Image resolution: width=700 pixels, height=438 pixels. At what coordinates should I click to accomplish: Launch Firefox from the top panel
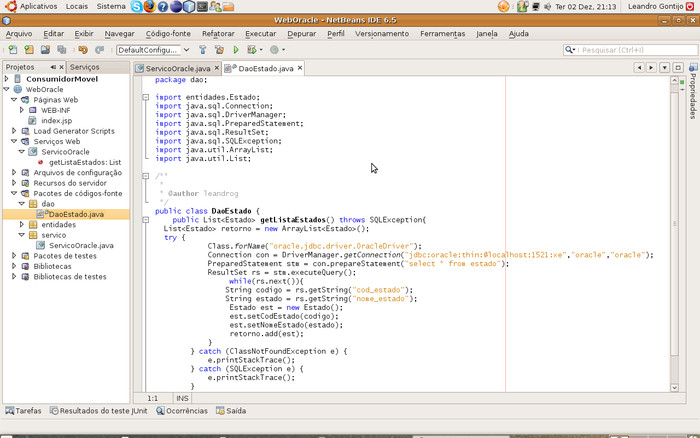pos(150,6)
